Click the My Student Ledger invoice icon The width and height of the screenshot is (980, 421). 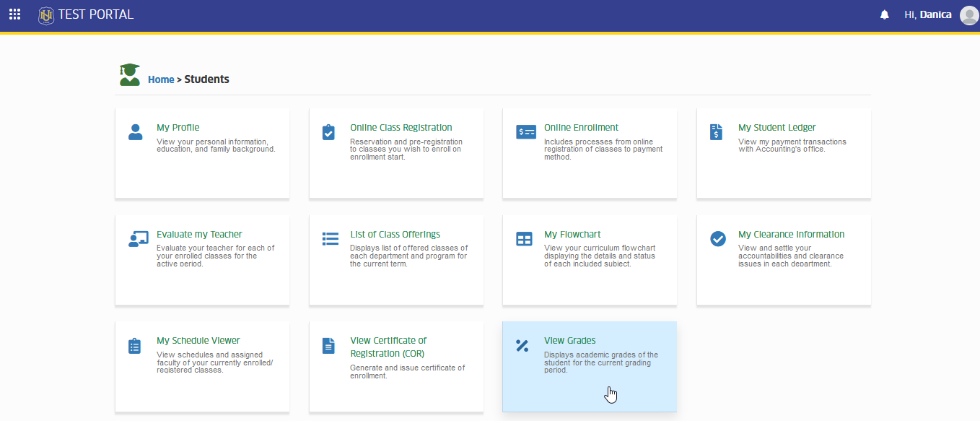point(716,132)
